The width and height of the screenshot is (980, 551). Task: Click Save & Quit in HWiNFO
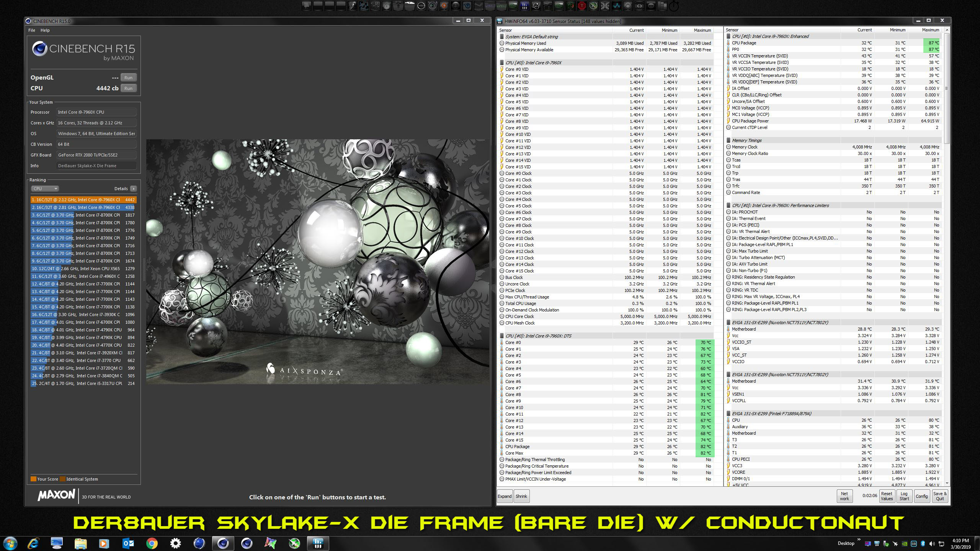point(940,496)
